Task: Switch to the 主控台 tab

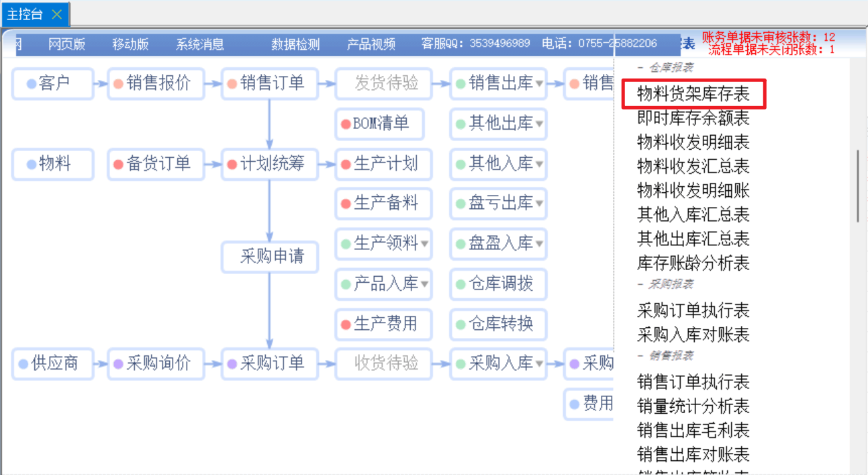Action: 25,14
